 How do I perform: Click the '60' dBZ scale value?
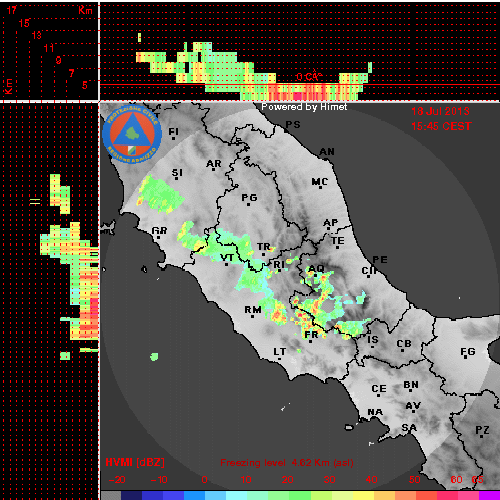(456, 480)
